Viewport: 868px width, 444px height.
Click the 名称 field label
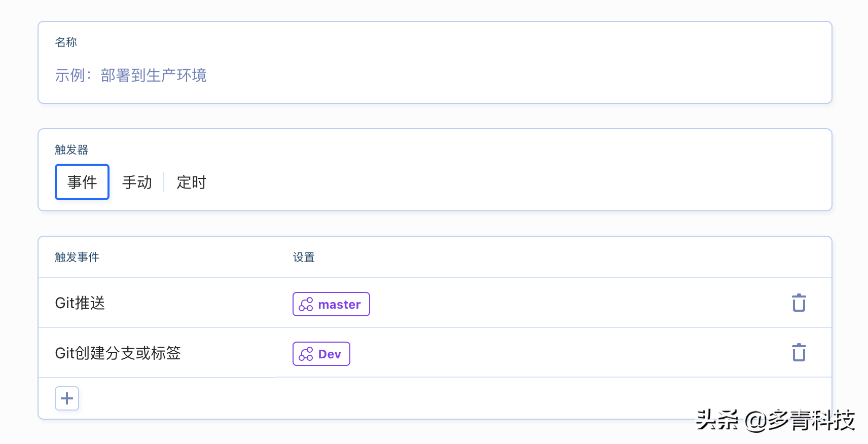click(x=66, y=42)
